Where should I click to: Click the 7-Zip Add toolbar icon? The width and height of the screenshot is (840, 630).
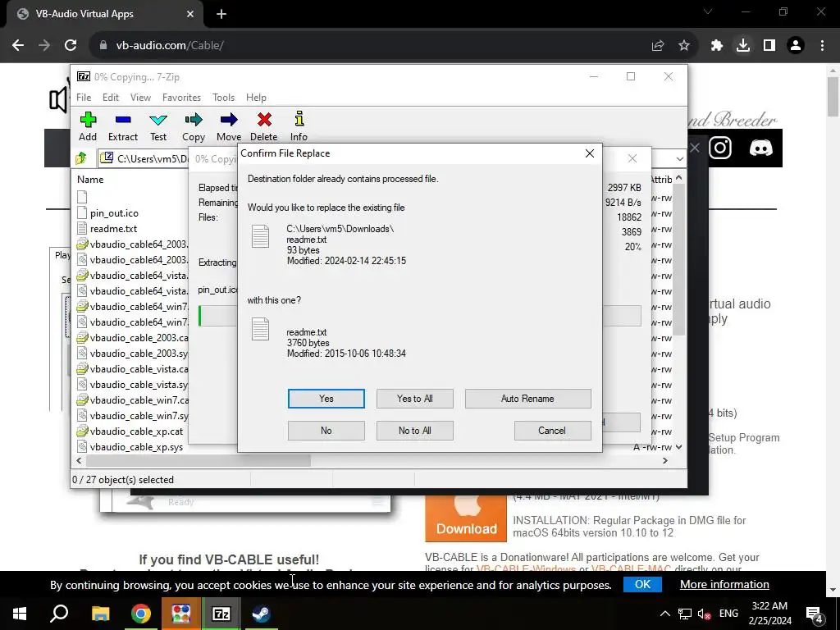88,120
